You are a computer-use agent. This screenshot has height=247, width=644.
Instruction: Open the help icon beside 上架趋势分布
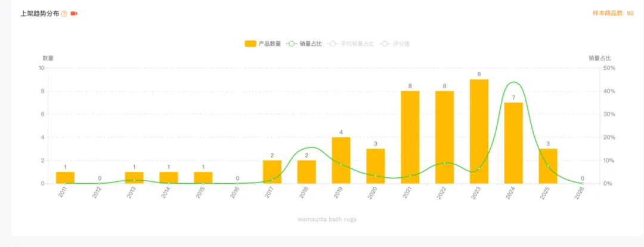64,14
